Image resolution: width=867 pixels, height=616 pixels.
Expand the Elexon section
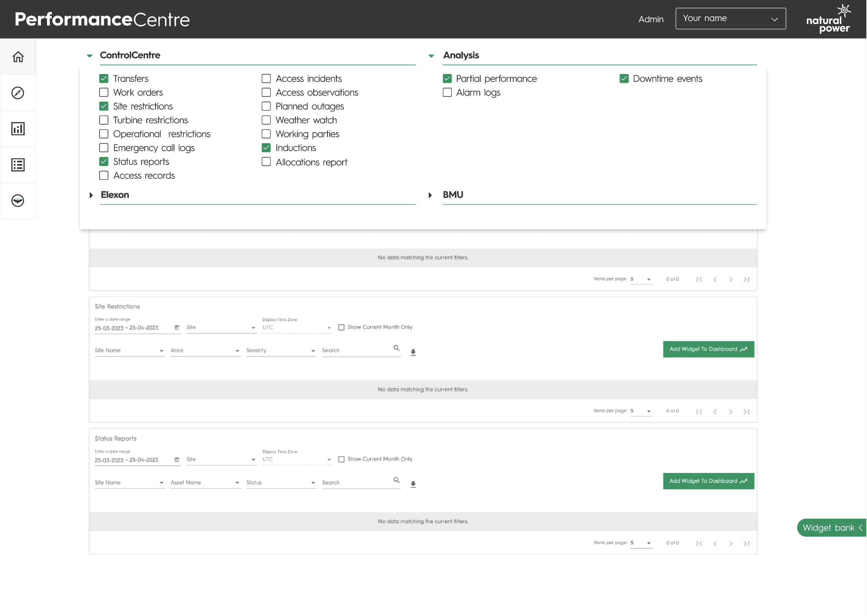91,195
